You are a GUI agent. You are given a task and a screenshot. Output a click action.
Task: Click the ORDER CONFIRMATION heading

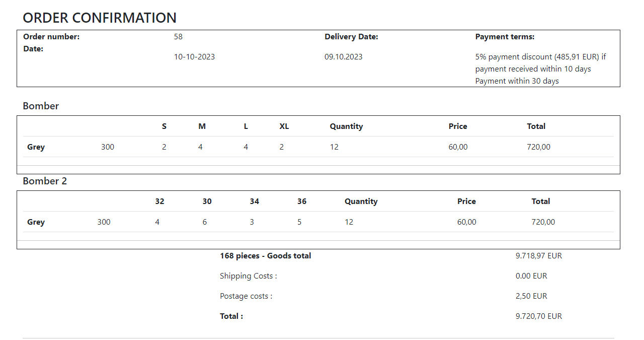click(x=100, y=18)
